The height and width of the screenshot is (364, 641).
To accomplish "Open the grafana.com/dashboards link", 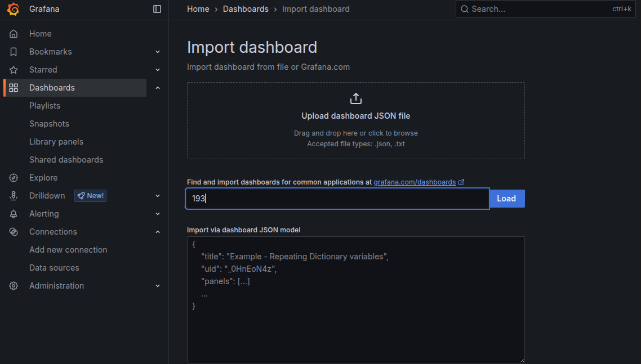I will pyautogui.click(x=415, y=182).
